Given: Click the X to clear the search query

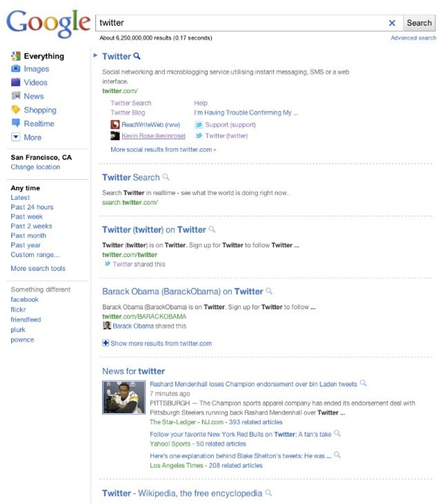Looking at the screenshot, I should point(392,22).
